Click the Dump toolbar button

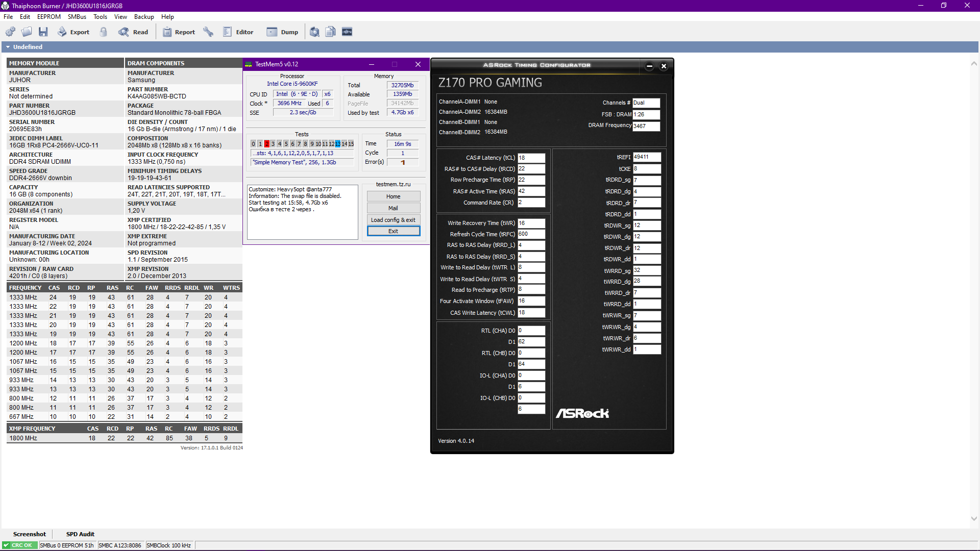(x=283, y=32)
